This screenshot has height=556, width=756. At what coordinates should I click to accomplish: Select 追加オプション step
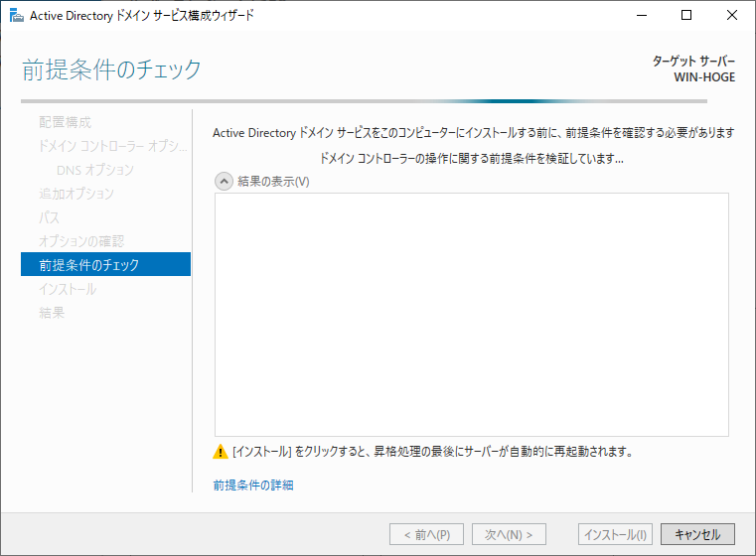[x=76, y=194]
